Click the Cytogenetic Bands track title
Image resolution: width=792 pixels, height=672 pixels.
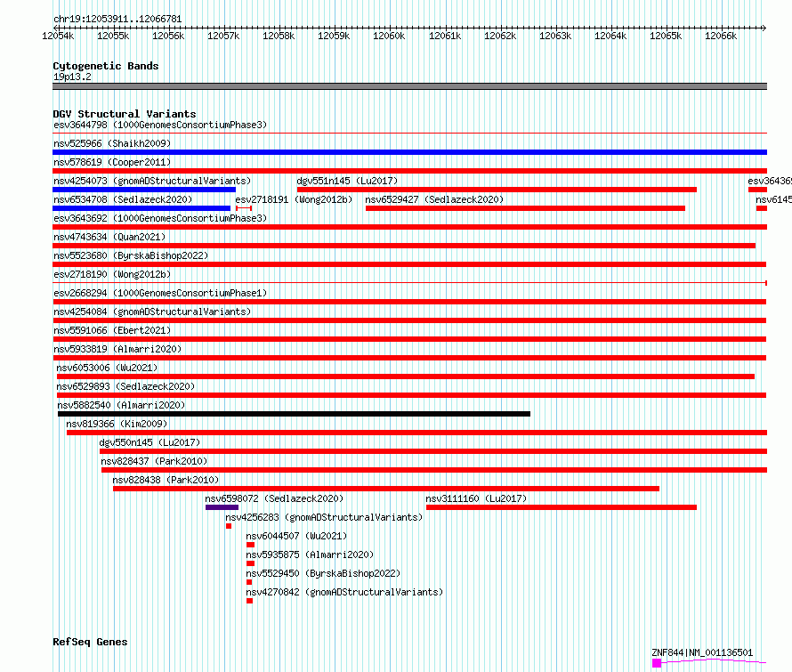(106, 66)
